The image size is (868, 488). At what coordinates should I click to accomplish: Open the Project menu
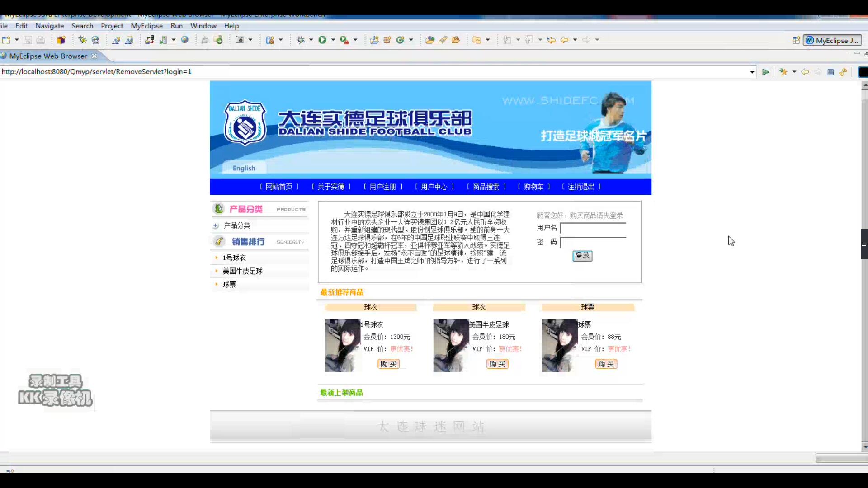[x=112, y=26]
